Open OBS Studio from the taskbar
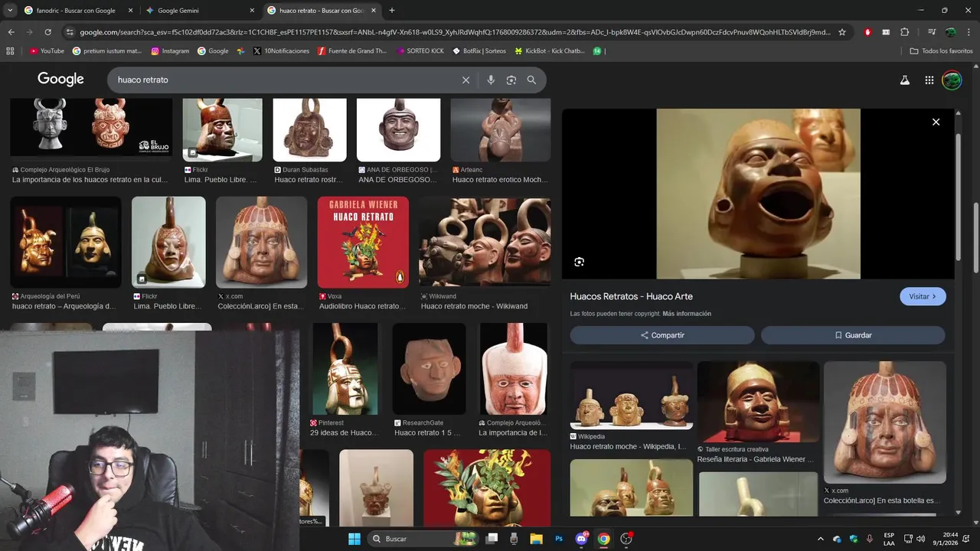 [626, 539]
